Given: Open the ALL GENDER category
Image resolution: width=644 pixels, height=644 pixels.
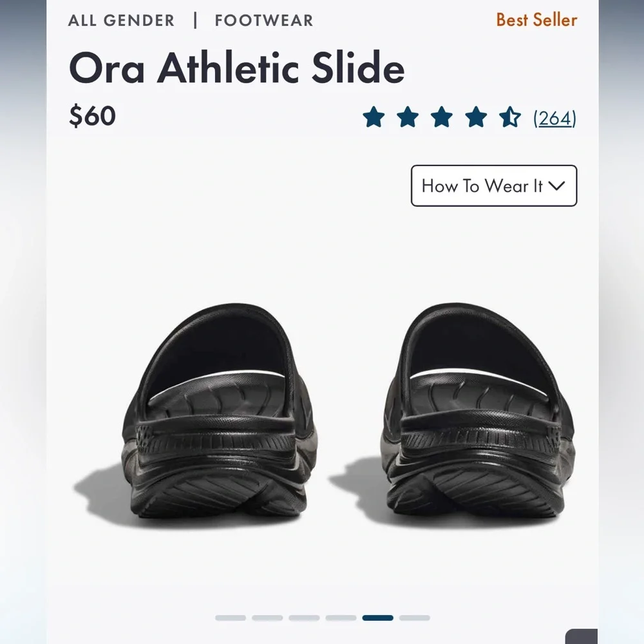Looking at the screenshot, I should tap(121, 20).
